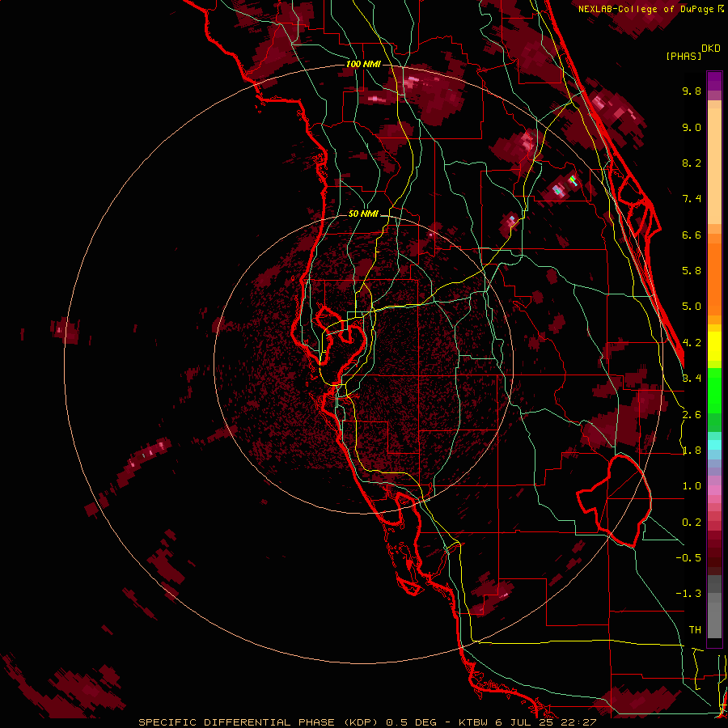Select the 9.8 value on the color scale
The height and width of the screenshot is (728, 728).
click(692, 91)
